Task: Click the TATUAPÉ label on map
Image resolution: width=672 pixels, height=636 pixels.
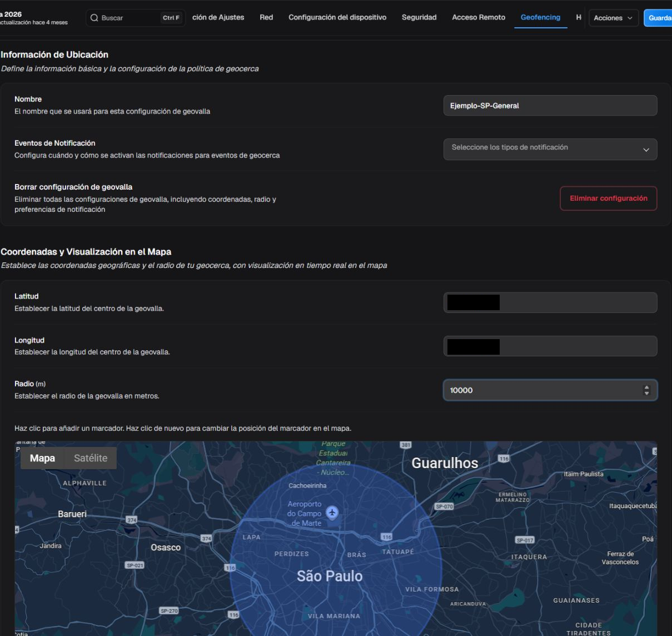Action: pos(398,552)
